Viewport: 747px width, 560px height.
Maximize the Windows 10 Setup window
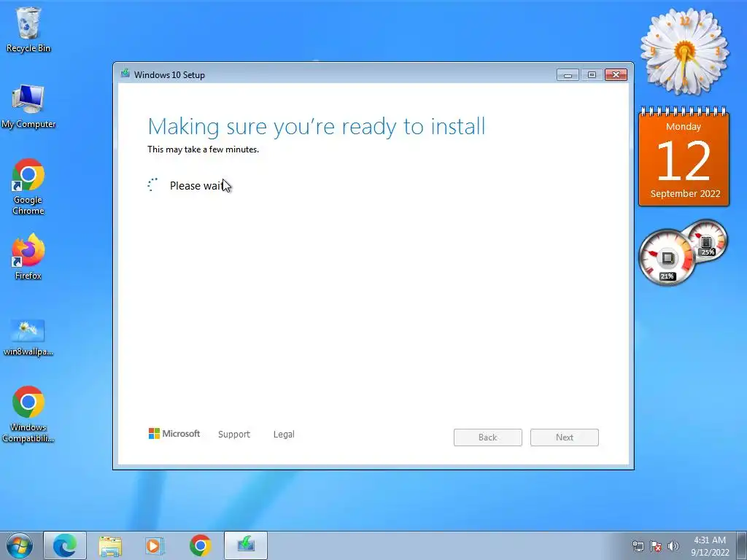pos(592,75)
